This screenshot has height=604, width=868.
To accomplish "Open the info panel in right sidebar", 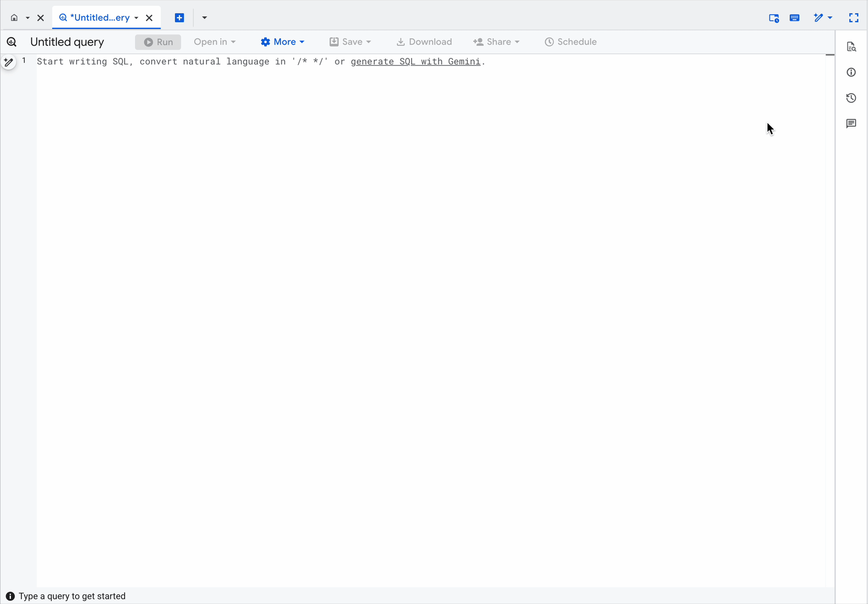I will point(851,72).
